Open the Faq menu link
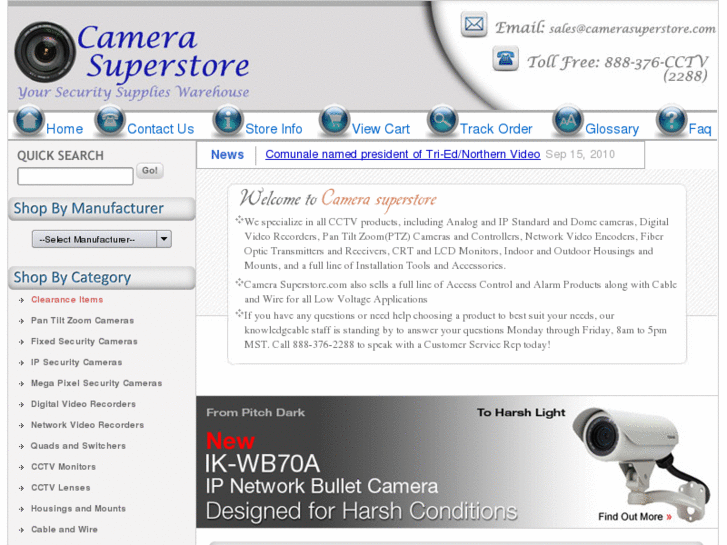The width and height of the screenshot is (727, 545). [x=700, y=128]
